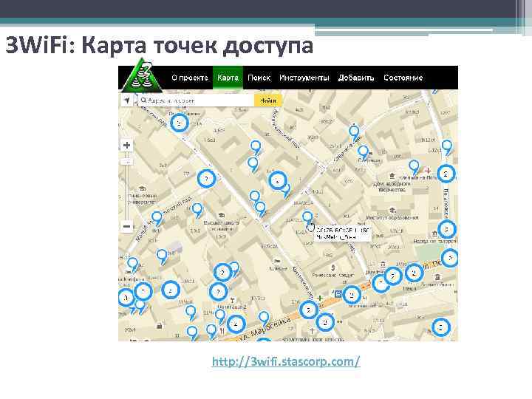Focus the address or object search field
532x399 pixels.
coord(196,100)
